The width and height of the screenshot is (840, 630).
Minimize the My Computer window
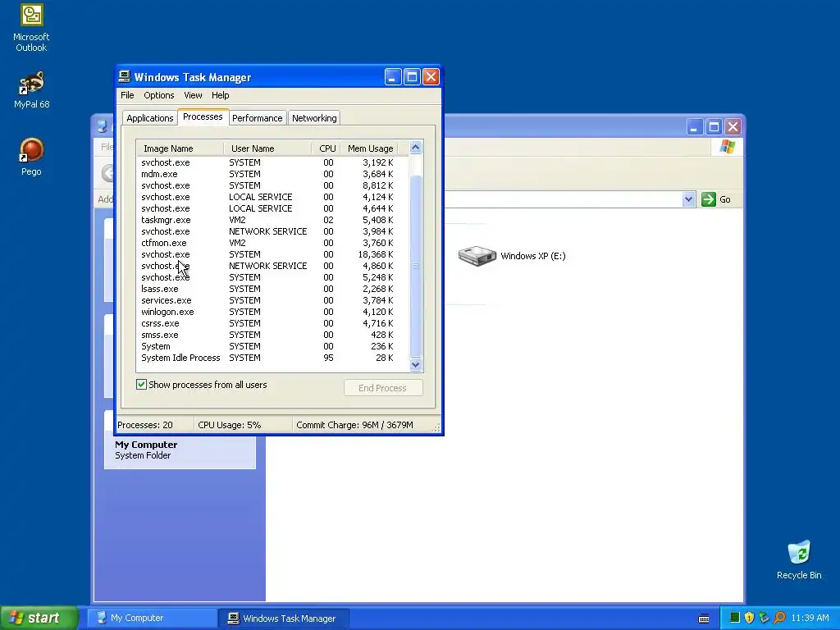[694, 127]
